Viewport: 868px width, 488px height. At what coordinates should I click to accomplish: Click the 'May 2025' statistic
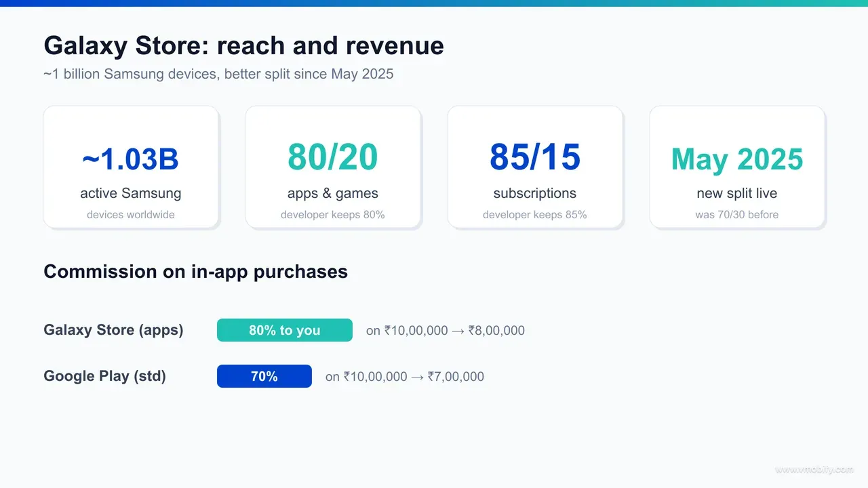(737, 160)
